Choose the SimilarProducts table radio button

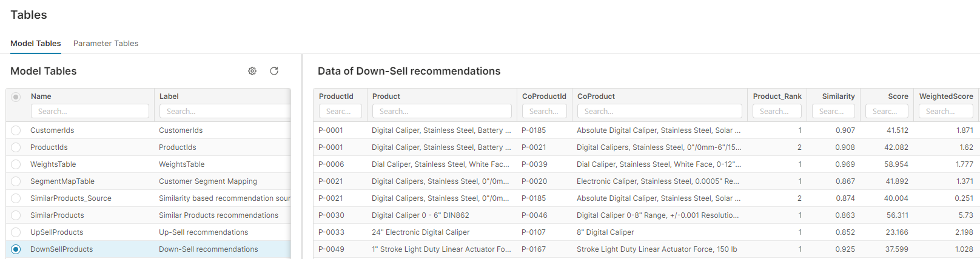click(16, 215)
